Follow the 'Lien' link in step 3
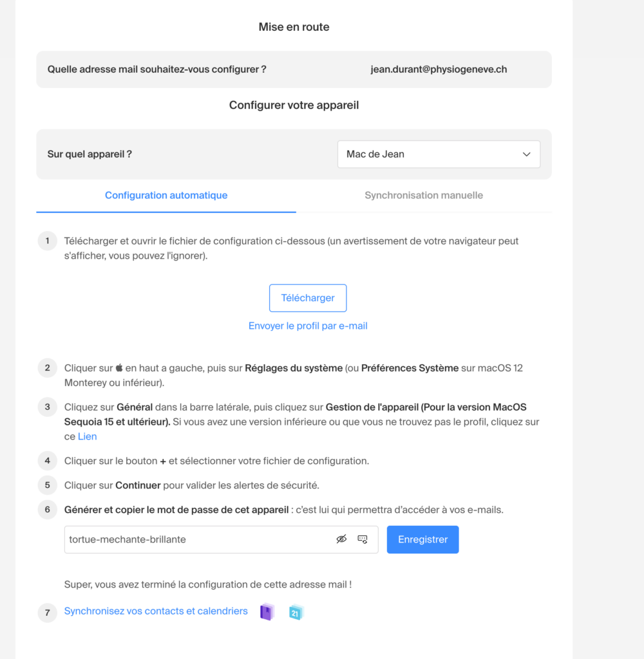Screen dimensions: 644x659 (x=88, y=436)
